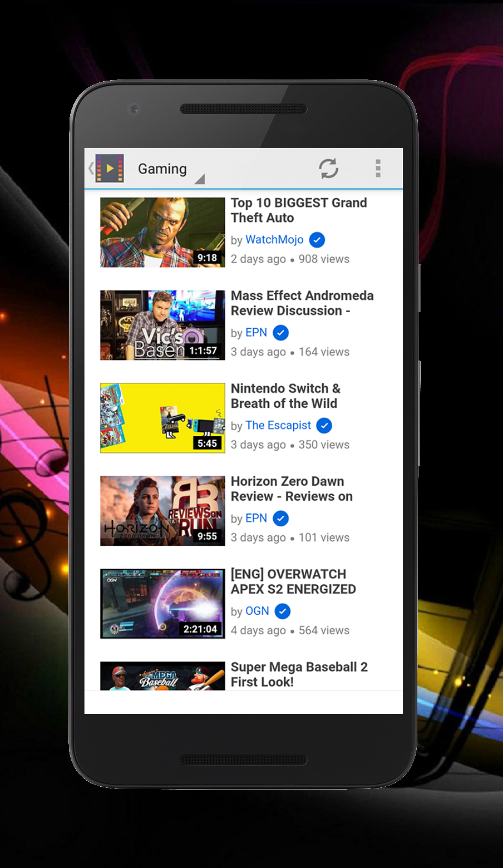Screen dimensions: 503x868
Task: Tap verified badge beside EPN, Mass Effect row
Action: (x=281, y=333)
